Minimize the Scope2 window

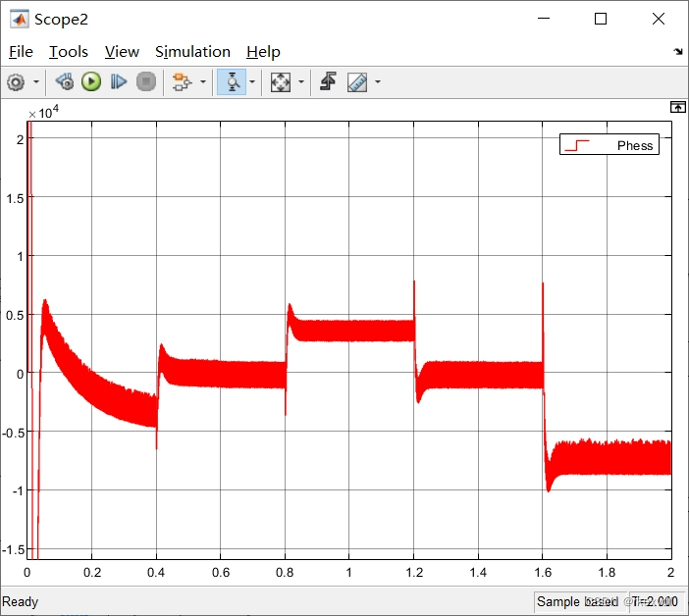point(544,19)
